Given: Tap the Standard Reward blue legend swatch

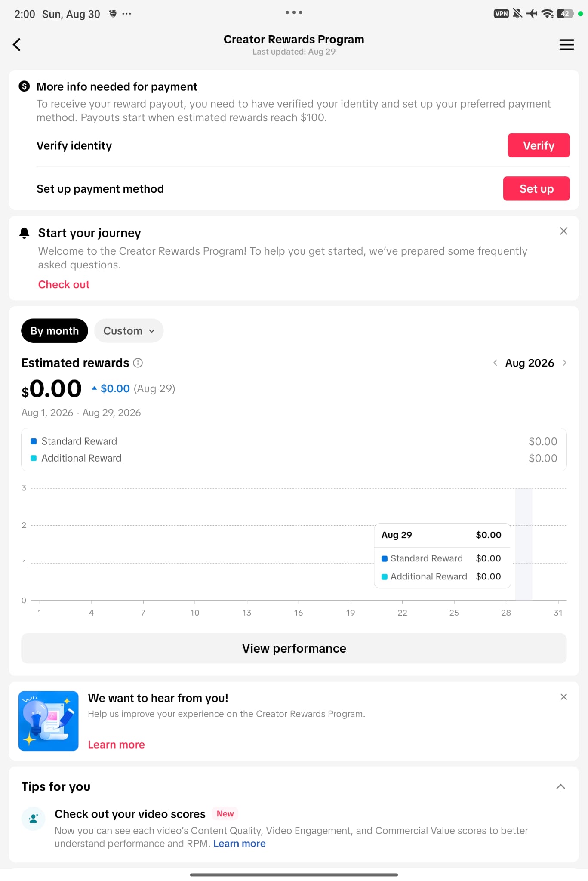Looking at the screenshot, I should click(34, 441).
